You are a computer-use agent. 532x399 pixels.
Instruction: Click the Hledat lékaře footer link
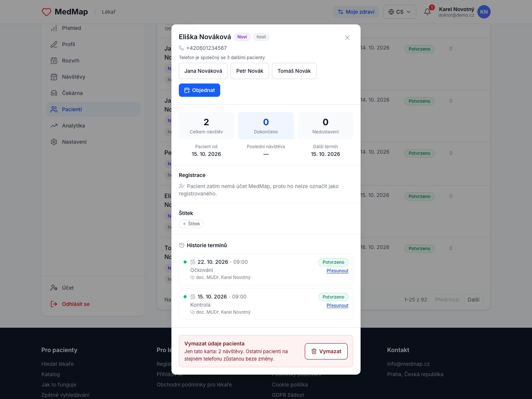point(58,364)
